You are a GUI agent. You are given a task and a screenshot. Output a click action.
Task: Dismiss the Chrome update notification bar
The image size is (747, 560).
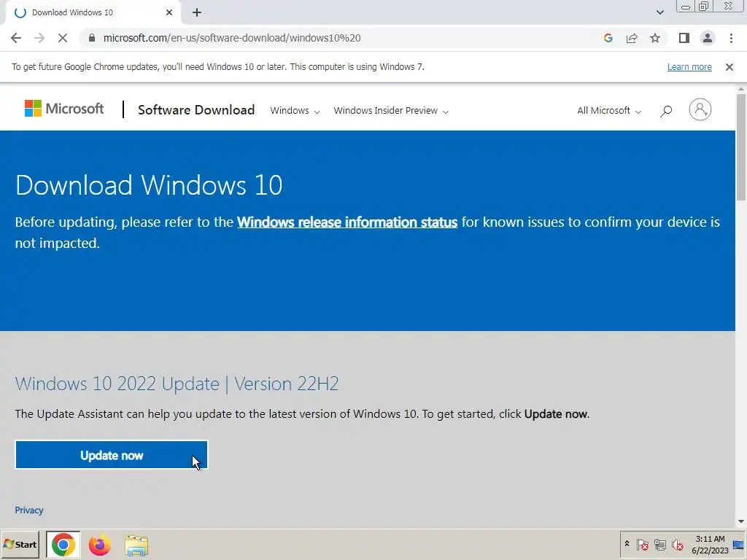(x=729, y=67)
